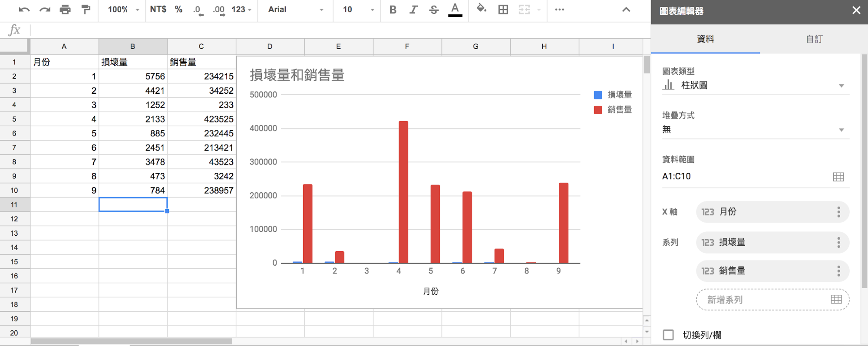Click the 損壞量 header cell

coord(133,62)
